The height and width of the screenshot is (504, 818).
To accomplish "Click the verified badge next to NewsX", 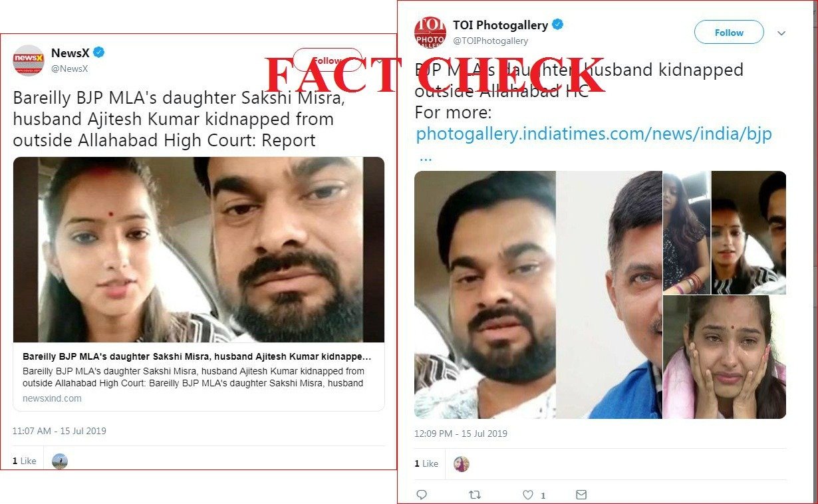I will [98, 53].
